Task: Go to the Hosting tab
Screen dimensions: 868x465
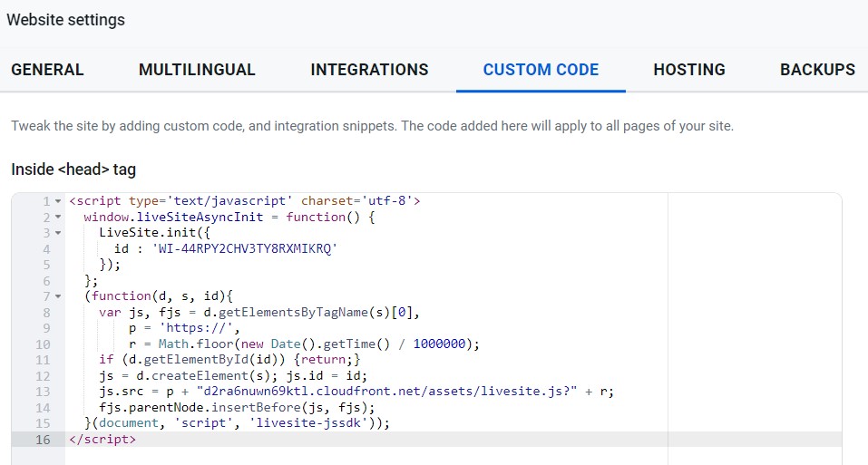Action: (689, 70)
